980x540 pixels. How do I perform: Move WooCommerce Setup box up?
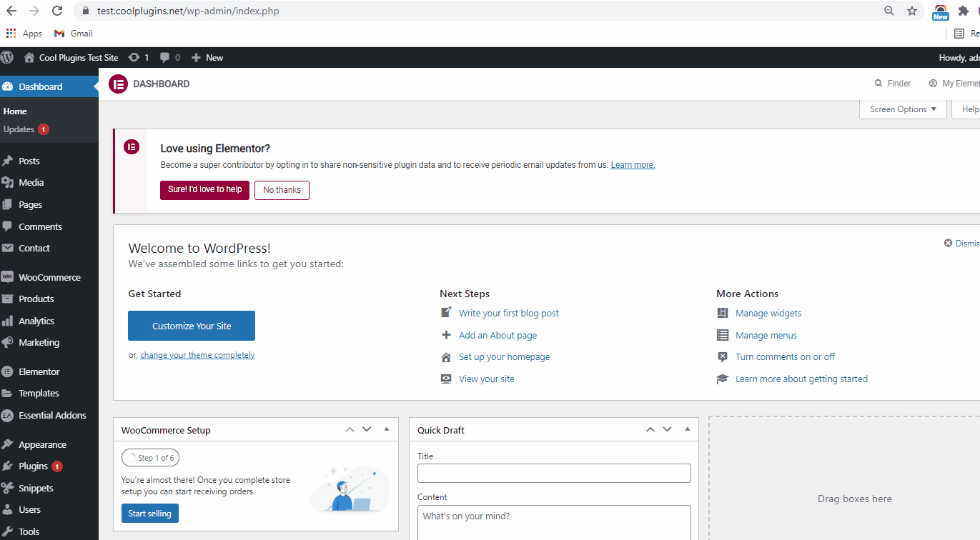tap(350, 429)
